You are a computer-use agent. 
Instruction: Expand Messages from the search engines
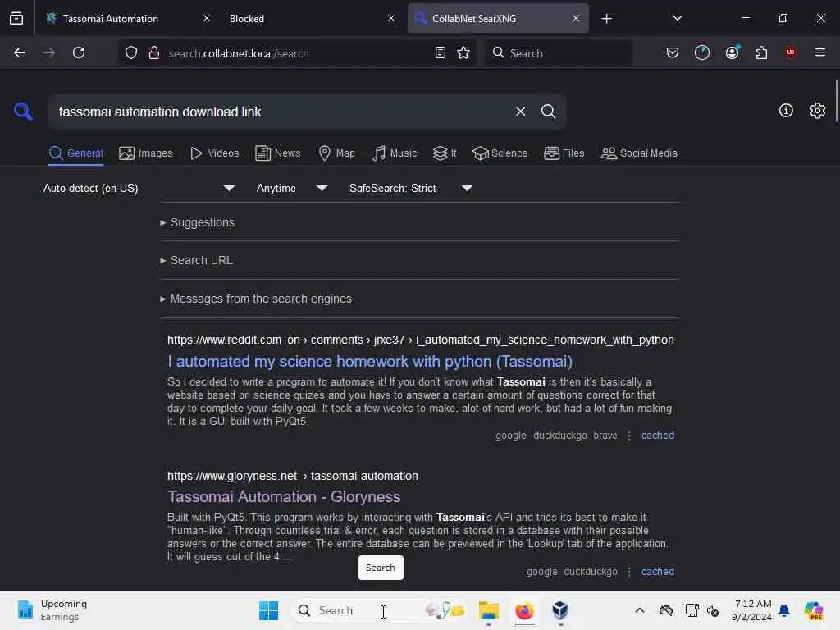pyautogui.click(x=256, y=299)
